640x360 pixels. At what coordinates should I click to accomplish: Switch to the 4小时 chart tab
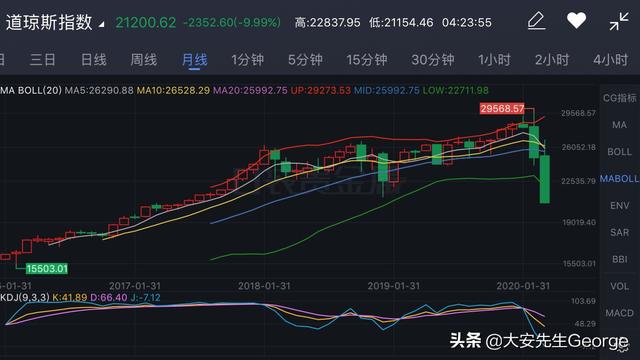[611, 60]
